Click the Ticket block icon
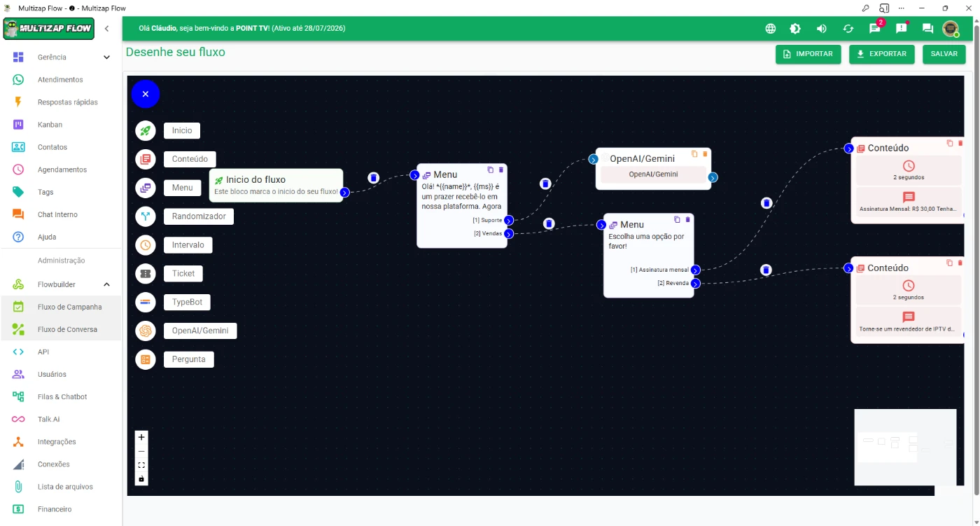Screen dimensions: 980x526 click(x=146, y=274)
